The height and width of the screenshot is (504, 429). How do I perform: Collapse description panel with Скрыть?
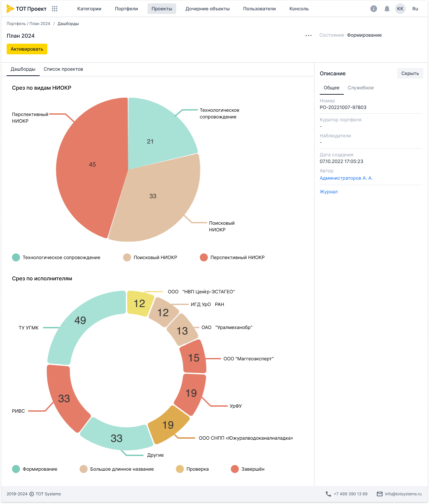point(410,73)
